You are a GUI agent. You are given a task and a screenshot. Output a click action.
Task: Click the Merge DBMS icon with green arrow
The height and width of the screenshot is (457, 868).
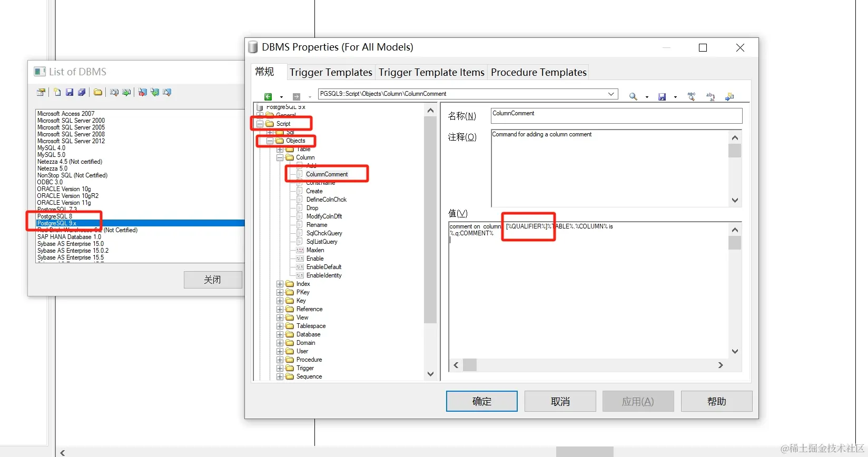click(x=126, y=92)
